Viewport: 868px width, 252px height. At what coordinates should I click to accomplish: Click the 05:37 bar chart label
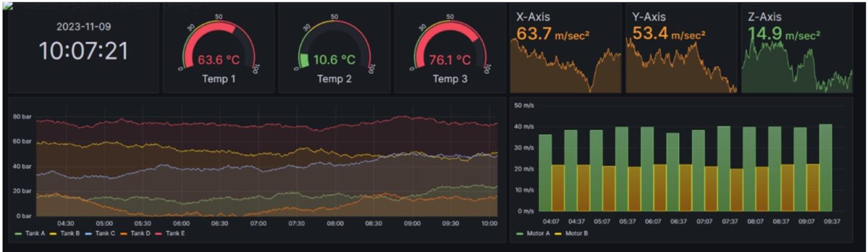point(627,221)
